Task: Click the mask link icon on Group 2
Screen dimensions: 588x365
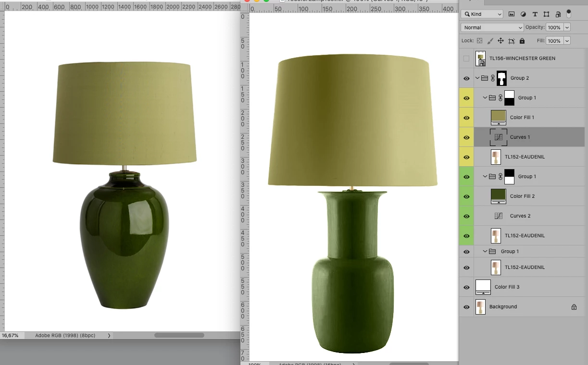Action: pyautogui.click(x=493, y=78)
